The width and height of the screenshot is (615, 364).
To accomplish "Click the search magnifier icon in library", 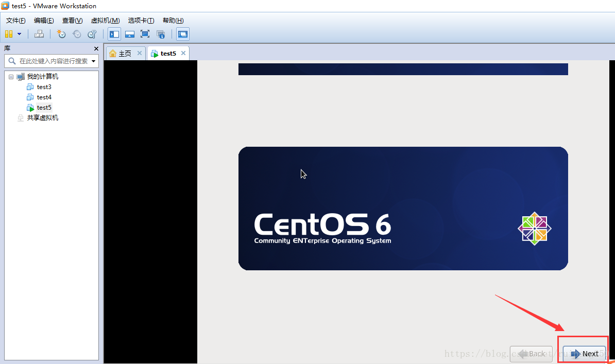I will [x=12, y=61].
